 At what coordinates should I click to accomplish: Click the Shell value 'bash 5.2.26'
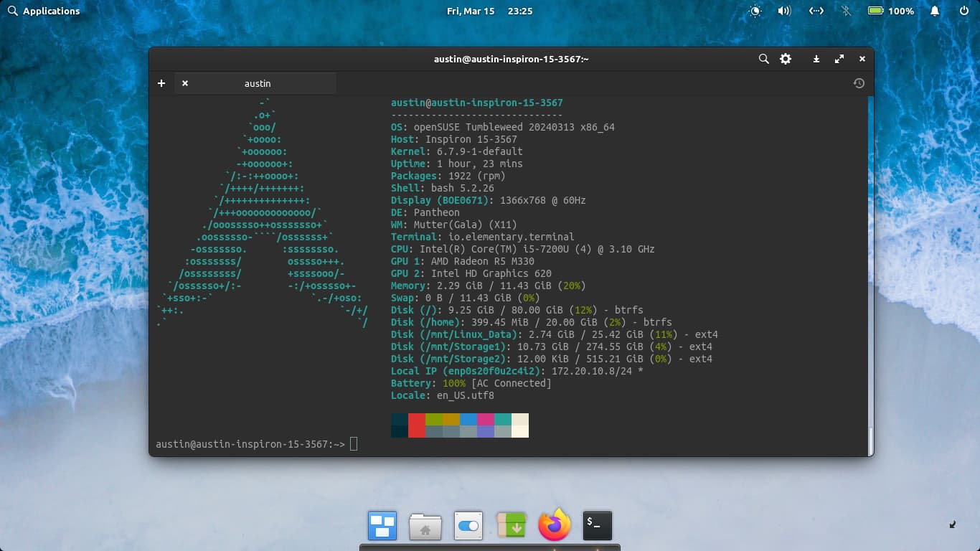pyautogui.click(x=463, y=188)
